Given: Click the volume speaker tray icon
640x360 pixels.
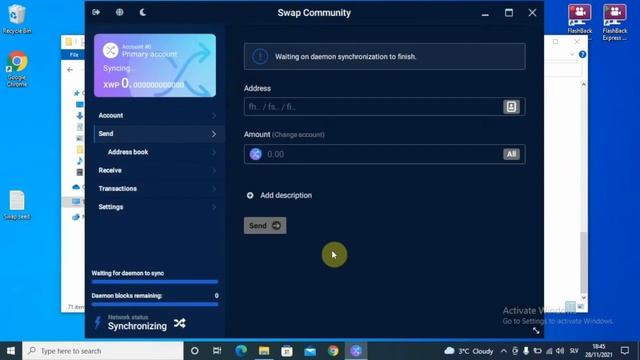Looking at the screenshot, I should (x=560, y=351).
